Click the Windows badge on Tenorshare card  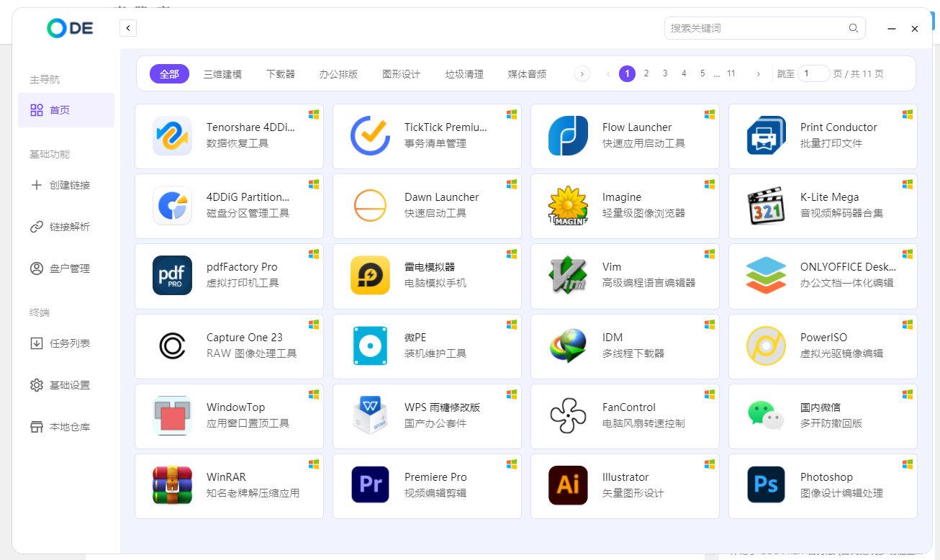(x=314, y=114)
